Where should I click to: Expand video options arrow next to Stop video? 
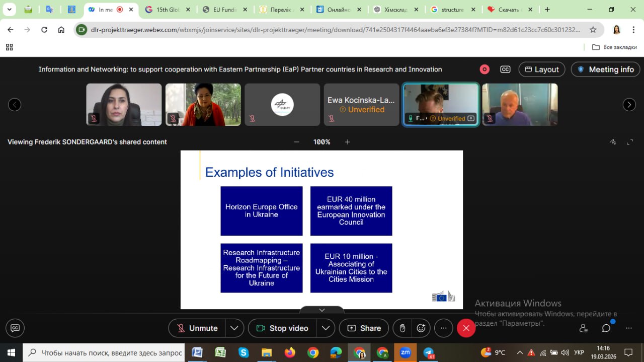tap(326, 328)
